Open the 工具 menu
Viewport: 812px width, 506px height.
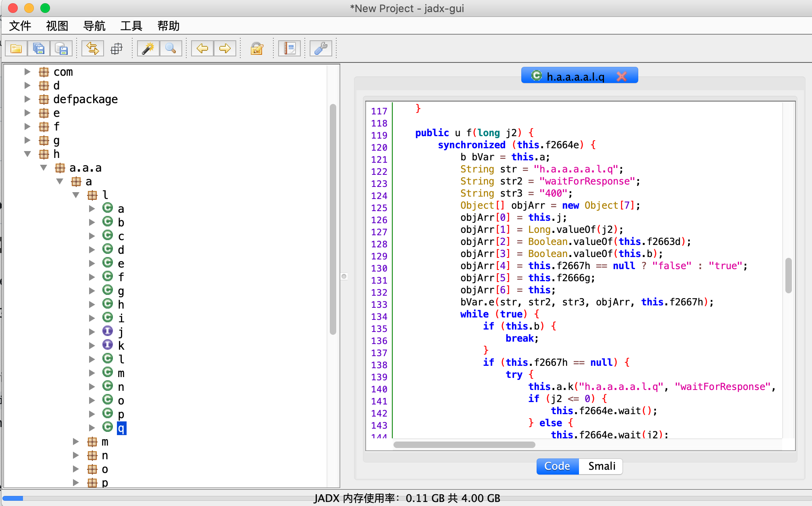tap(131, 26)
